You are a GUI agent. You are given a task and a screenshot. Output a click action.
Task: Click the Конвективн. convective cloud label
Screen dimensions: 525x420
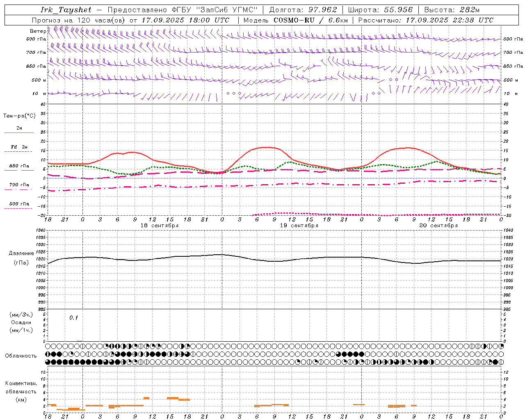(21, 383)
